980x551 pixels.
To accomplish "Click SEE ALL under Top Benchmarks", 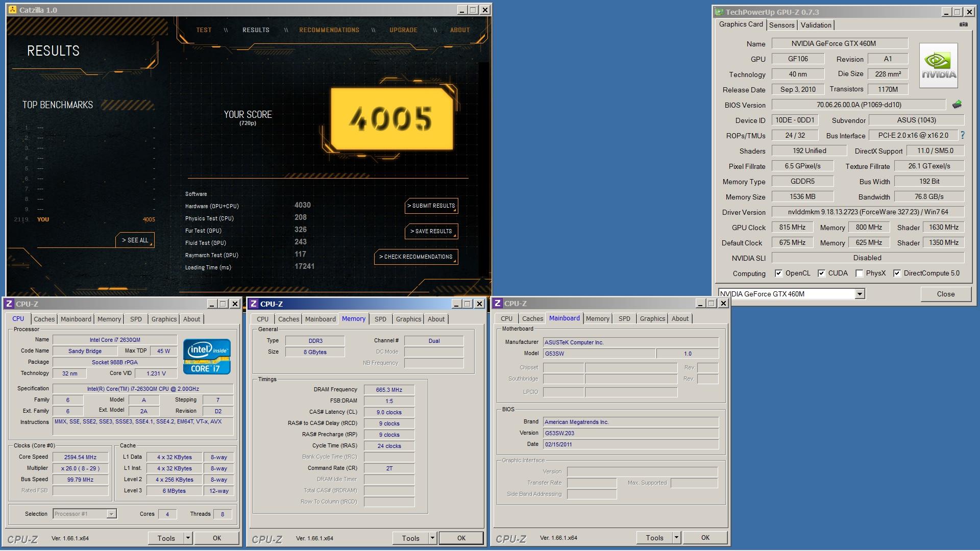I will pos(135,240).
